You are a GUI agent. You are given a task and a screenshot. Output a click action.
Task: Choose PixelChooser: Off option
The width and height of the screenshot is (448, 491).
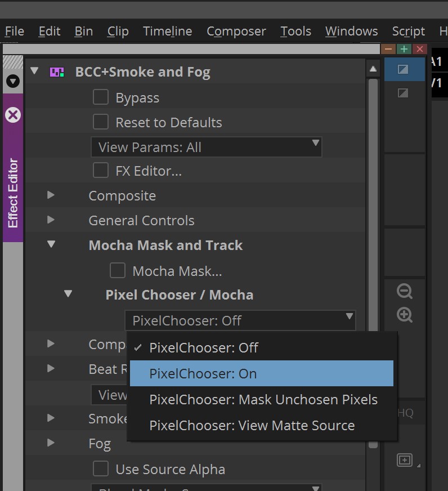[x=261, y=347]
